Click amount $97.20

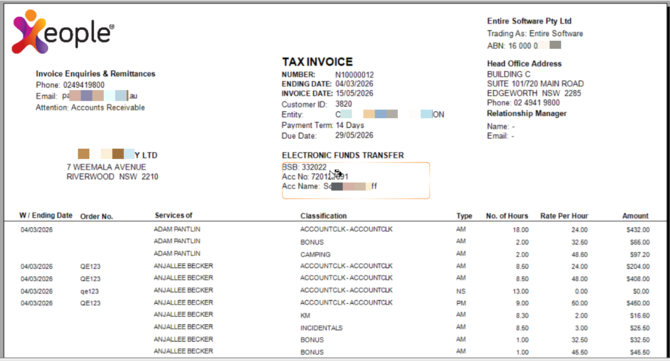tap(640, 255)
